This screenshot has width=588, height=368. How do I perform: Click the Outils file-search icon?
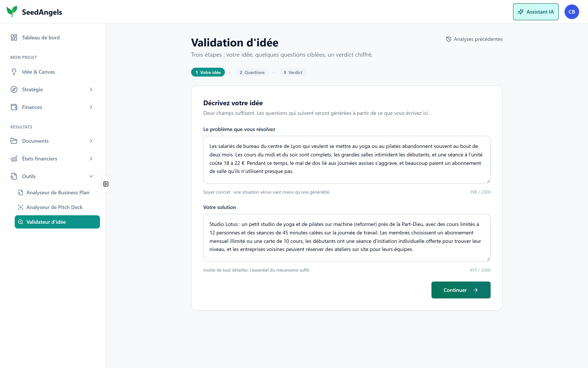click(x=14, y=176)
